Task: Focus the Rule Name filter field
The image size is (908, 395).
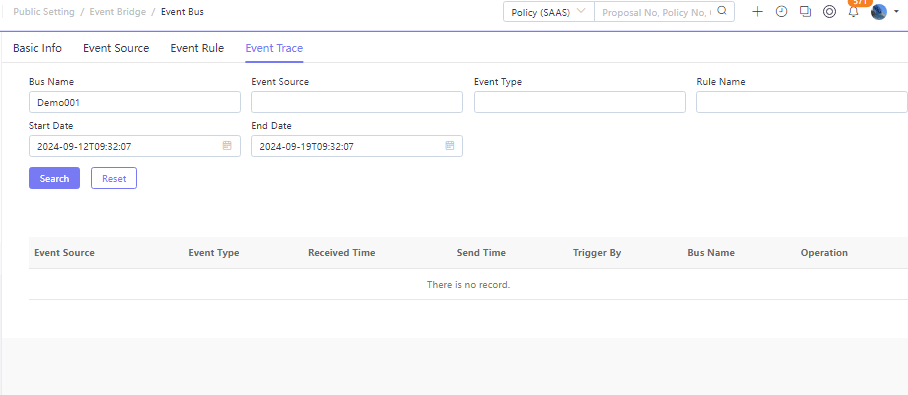Action: click(x=801, y=102)
